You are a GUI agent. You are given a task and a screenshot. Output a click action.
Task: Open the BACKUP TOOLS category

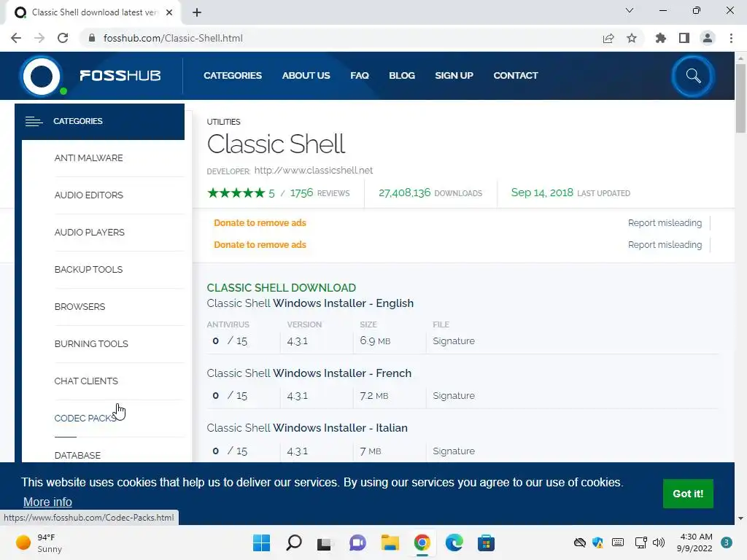click(88, 270)
